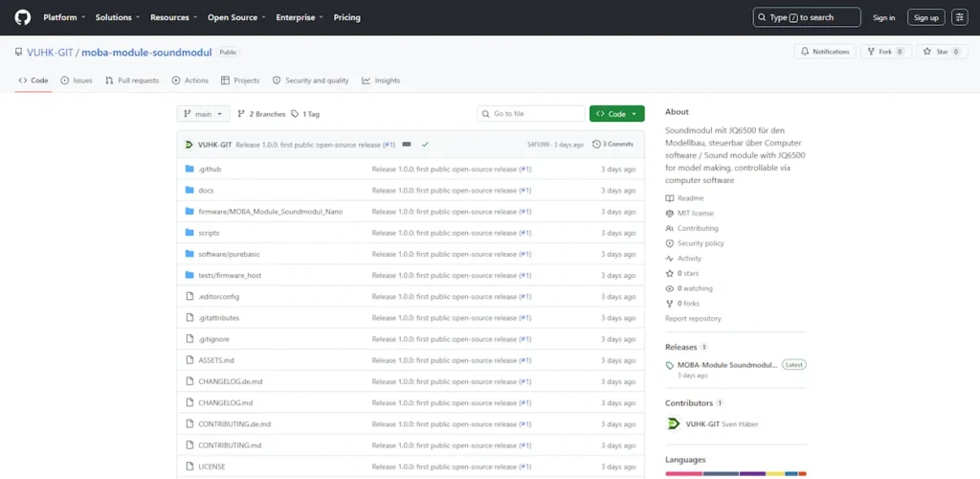Click the star icon beside 0 stars
The width and height of the screenshot is (980, 479).
[669, 273]
